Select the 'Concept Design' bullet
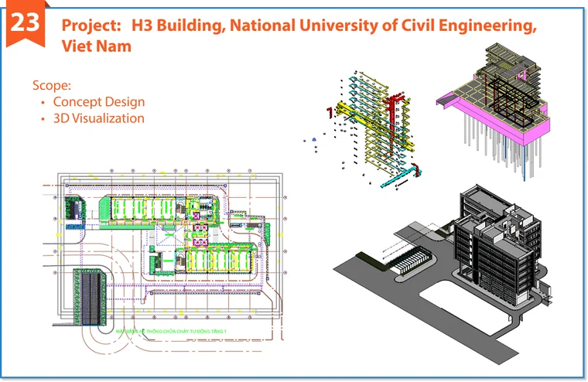This screenshot has width=588, height=382. pyautogui.click(x=99, y=101)
